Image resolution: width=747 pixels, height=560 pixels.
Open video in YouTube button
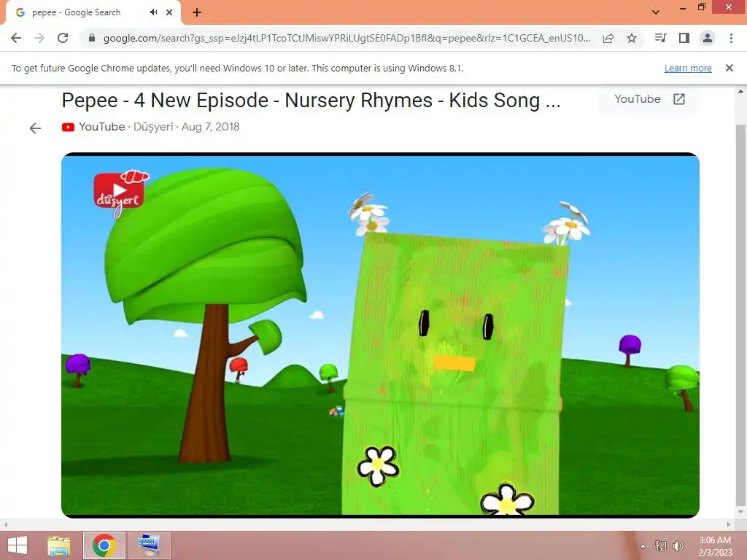pyautogui.click(x=649, y=99)
